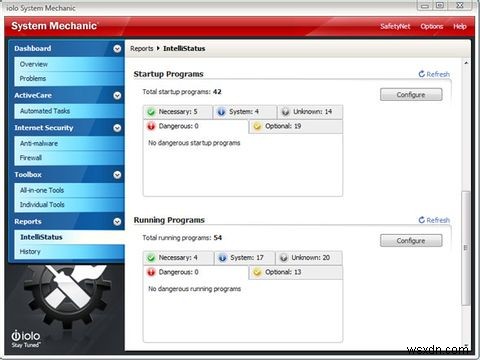This screenshot has width=480, height=360.
Task: Open All-in-one Tools
Action: 69,190
